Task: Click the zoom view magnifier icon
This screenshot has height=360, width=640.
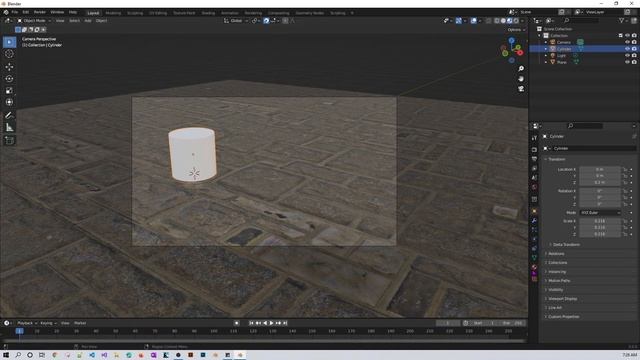Action: click(x=521, y=69)
